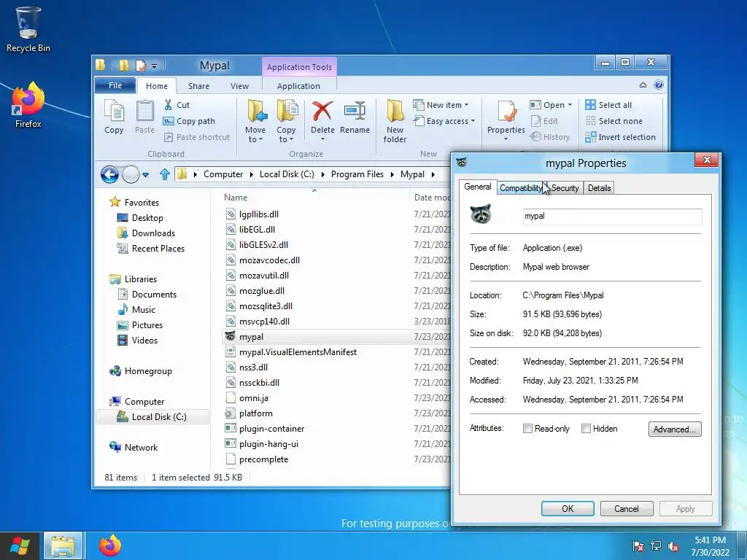Switch to the Security tab
Viewport: 747px width, 560px height.
pos(565,188)
